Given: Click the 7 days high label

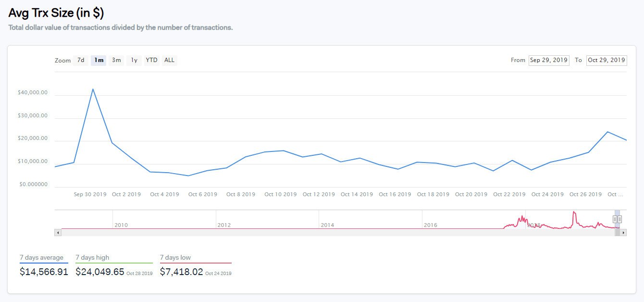Looking at the screenshot, I should 92,258.
